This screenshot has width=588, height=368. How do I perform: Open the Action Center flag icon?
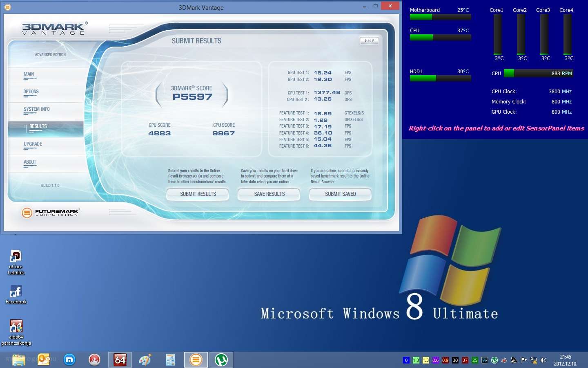pos(524,360)
